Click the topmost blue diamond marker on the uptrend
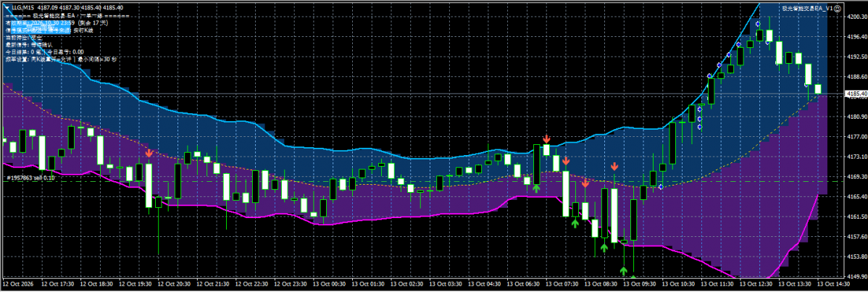Image resolution: width=868 pixels, height=292 pixels. coord(758,24)
